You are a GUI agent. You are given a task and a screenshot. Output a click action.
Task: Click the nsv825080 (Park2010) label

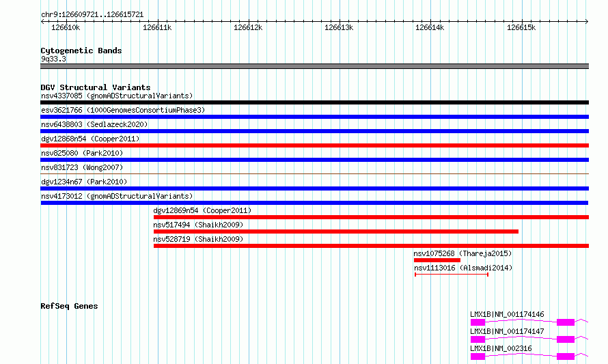coord(82,153)
